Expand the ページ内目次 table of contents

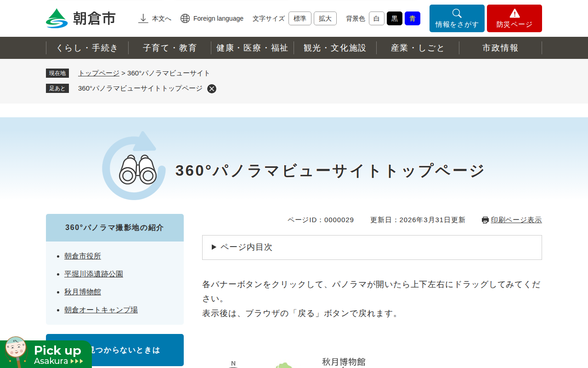(x=372, y=247)
